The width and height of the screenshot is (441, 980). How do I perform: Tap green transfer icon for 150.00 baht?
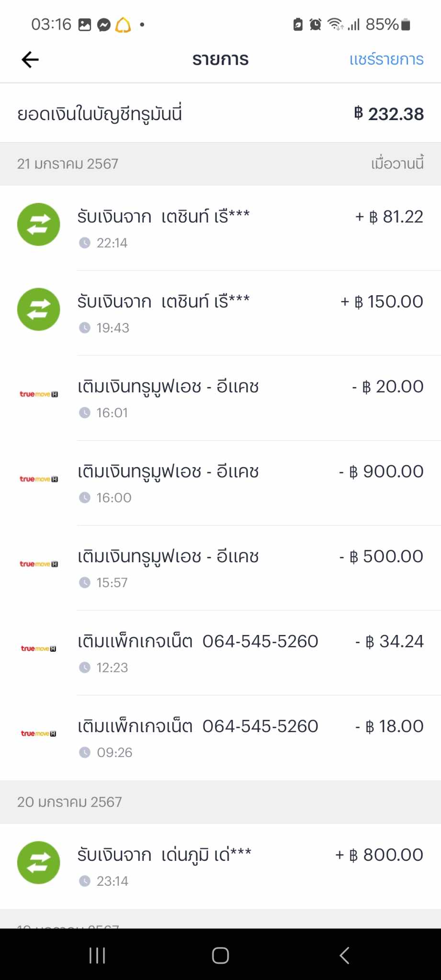tap(38, 309)
